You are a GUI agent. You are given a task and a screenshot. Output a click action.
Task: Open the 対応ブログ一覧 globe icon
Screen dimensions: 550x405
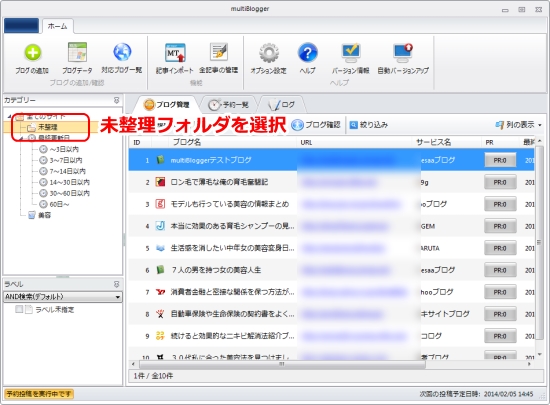point(122,52)
